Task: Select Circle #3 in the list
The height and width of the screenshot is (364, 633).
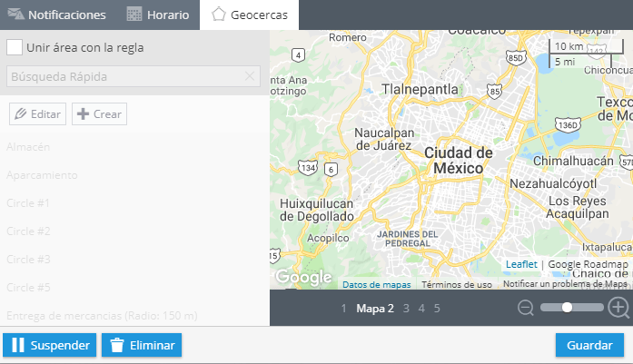Action: point(28,259)
